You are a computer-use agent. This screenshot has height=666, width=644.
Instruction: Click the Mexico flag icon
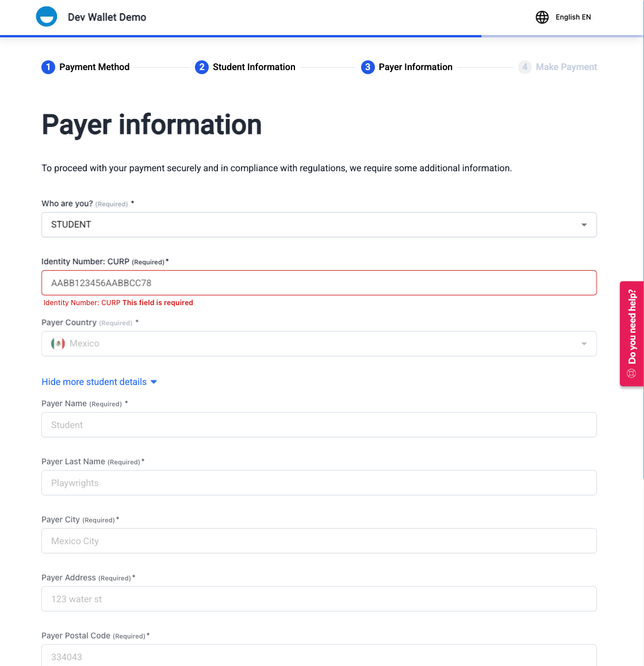click(x=58, y=343)
